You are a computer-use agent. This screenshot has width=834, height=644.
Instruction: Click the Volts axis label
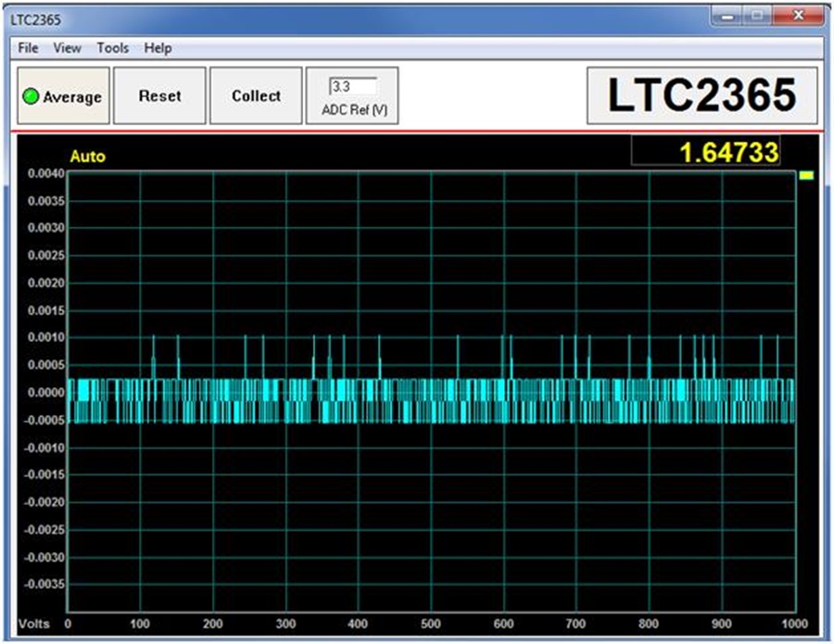(x=33, y=624)
